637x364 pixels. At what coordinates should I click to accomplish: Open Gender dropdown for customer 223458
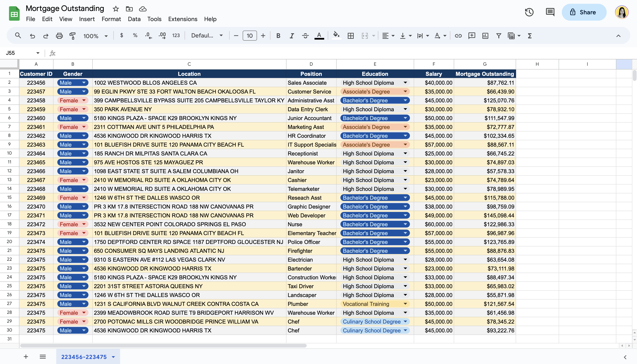pos(84,100)
